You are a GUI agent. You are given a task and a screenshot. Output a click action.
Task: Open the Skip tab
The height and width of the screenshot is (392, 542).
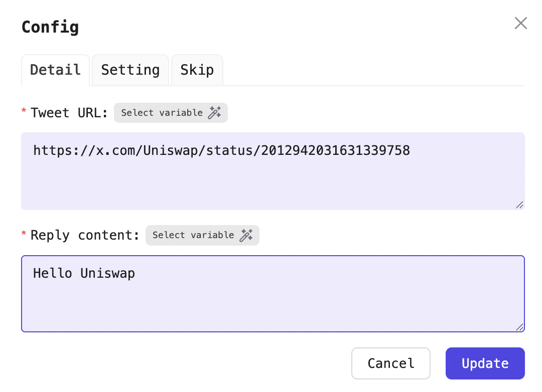(x=197, y=70)
